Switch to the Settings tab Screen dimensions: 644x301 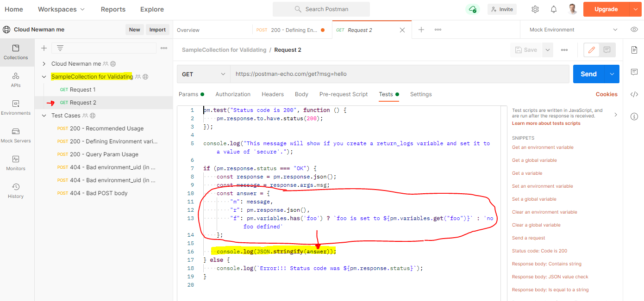point(421,94)
